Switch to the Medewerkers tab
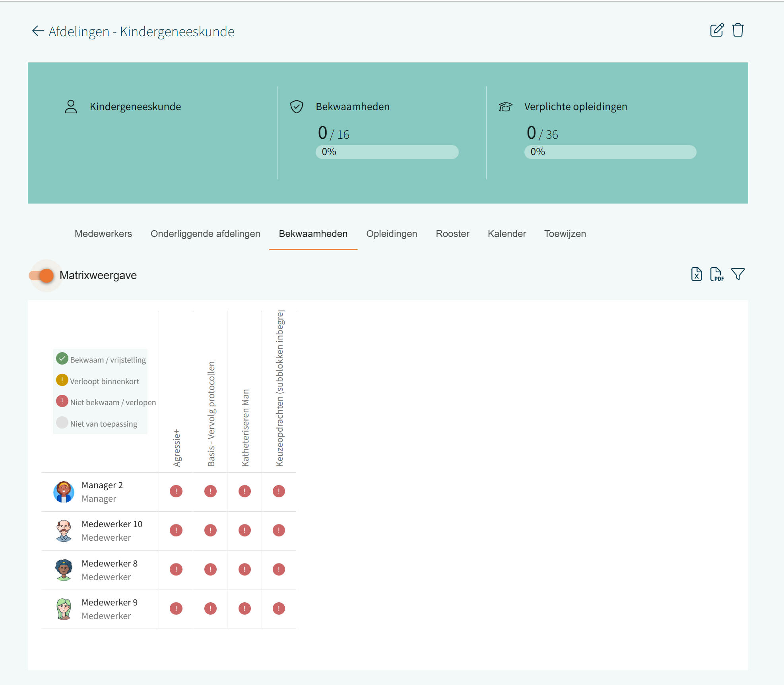Image resolution: width=784 pixels, height=685 pixels. (103, 234)
